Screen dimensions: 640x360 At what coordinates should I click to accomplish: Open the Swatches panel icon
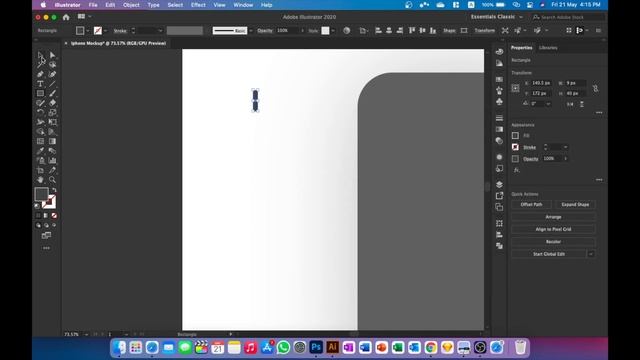click(499, 79)
